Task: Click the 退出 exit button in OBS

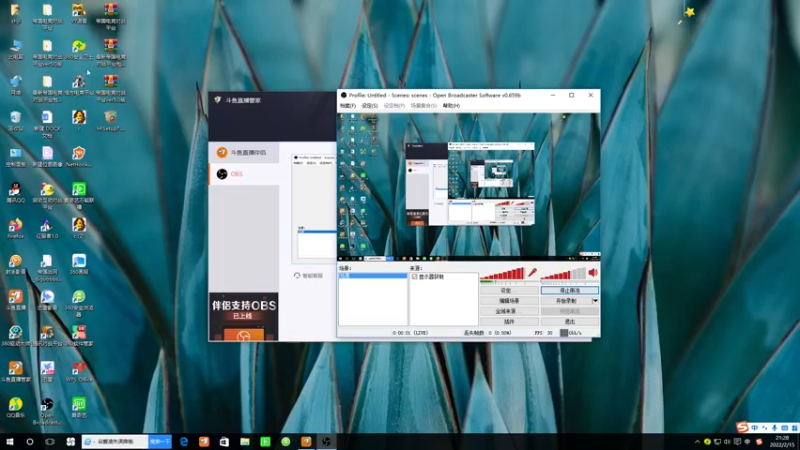Action: [x=569, y=322]
